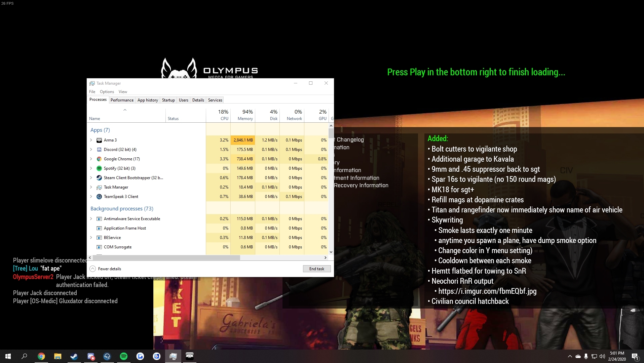Screen dimensions: 644x363
Task: Click the volume speaker icon in the tray
Action: pyautogui.click(x=602, y=356)
